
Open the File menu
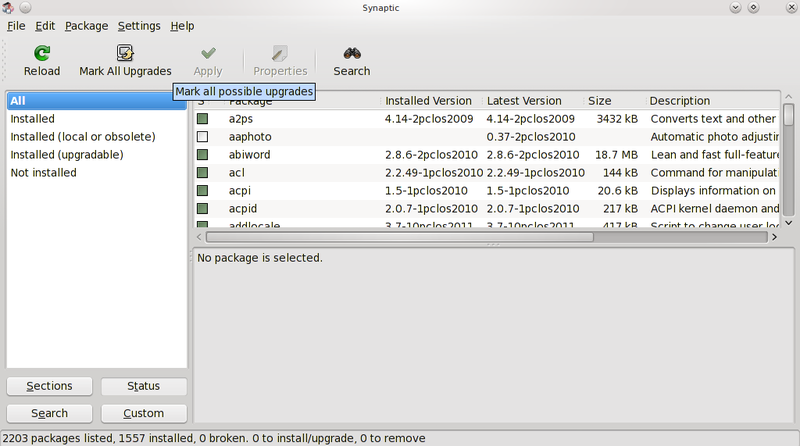(16, 26)
